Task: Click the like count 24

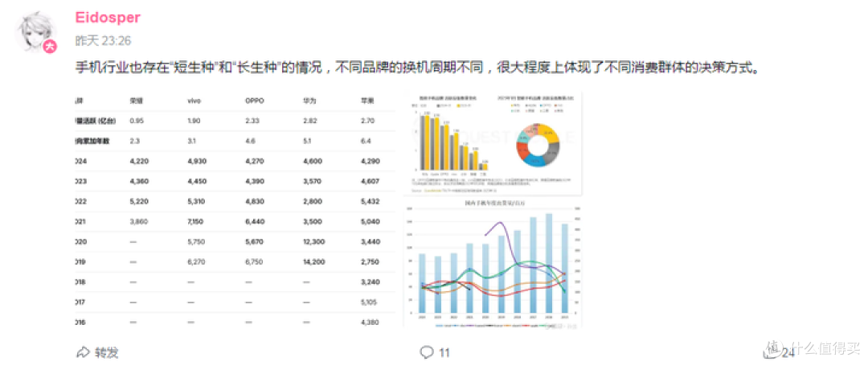Action: point(788,352)
